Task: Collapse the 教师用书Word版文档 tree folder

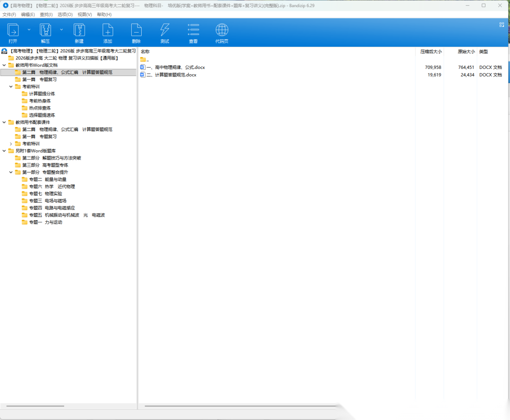Action: (x=4, y=65)
